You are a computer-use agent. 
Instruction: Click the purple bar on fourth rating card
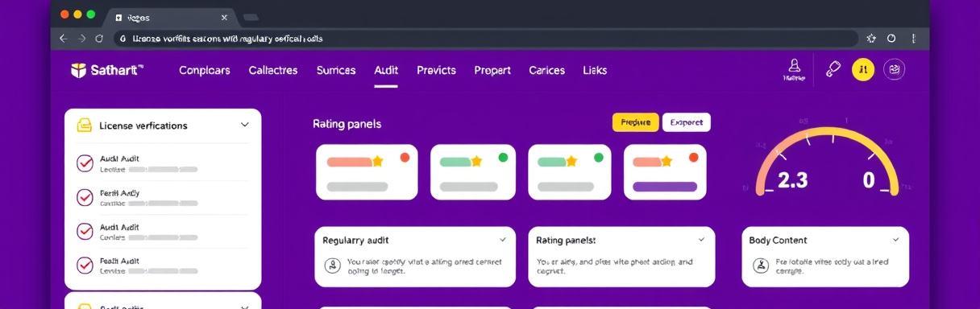tap(665, 187)
